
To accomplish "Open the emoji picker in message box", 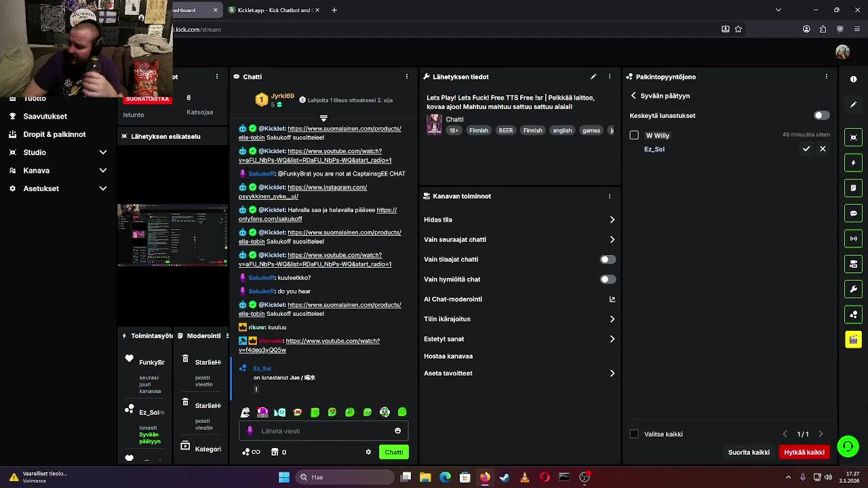I will coord(397,430).
